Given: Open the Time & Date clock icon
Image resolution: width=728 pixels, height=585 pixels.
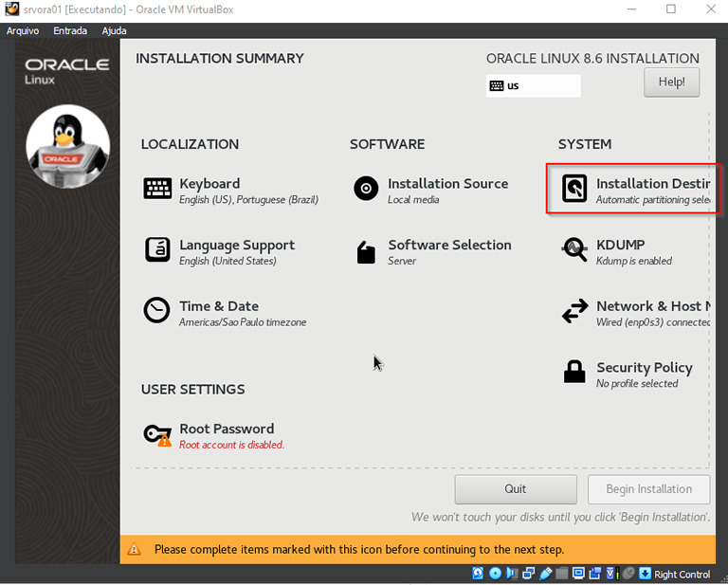Looking at the screenshot, I should [157, 310].
